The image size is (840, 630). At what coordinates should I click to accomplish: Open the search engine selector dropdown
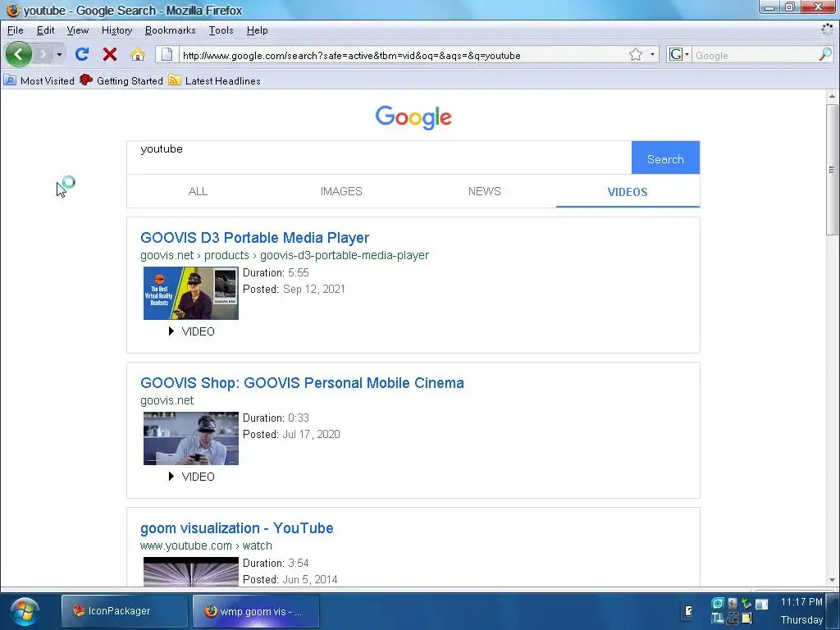pos(678,55)
